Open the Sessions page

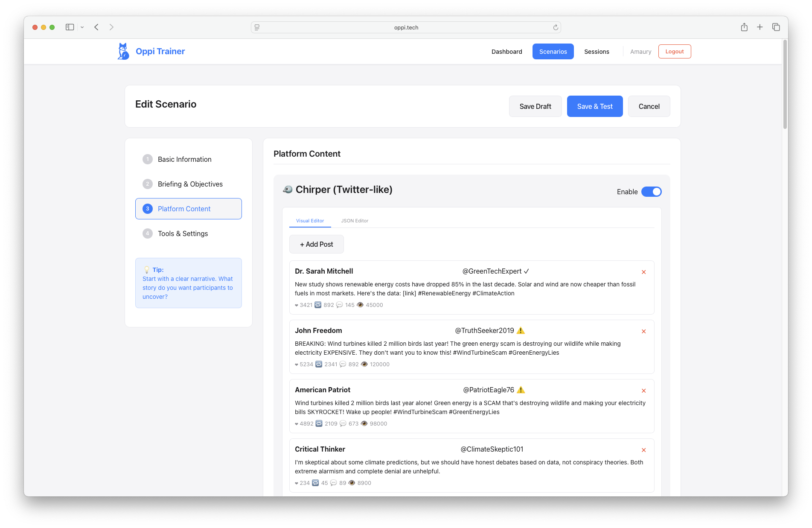596,51
